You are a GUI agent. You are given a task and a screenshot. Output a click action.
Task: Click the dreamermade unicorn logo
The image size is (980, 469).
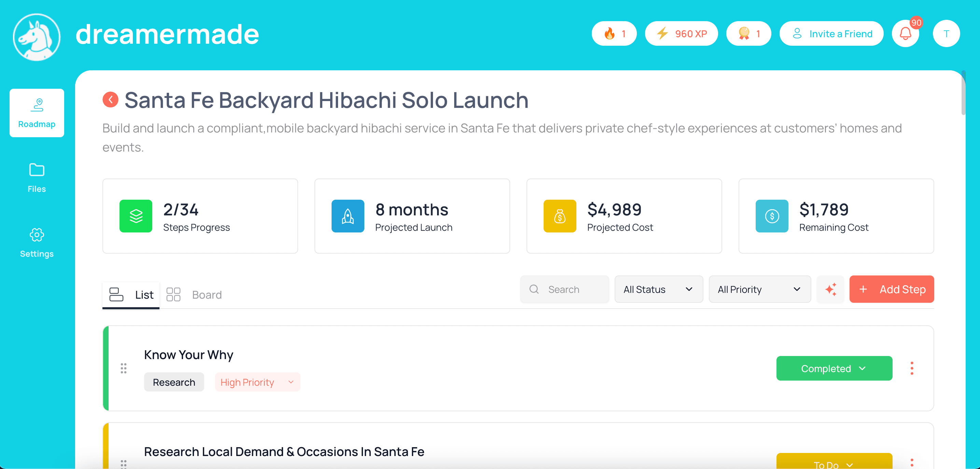pyautogui.click(x=37, y=37)
